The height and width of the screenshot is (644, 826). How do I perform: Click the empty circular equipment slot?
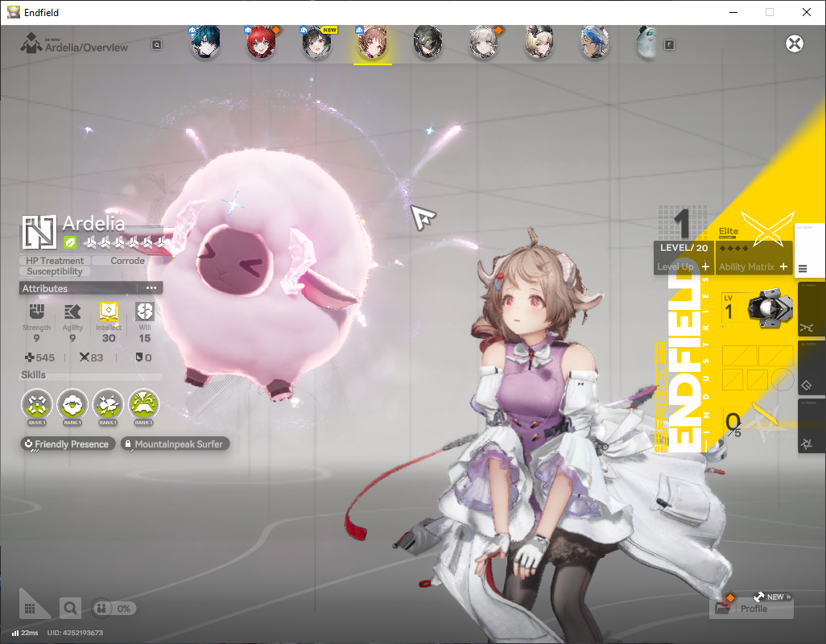pyautogui.click(x=783, y=379)
